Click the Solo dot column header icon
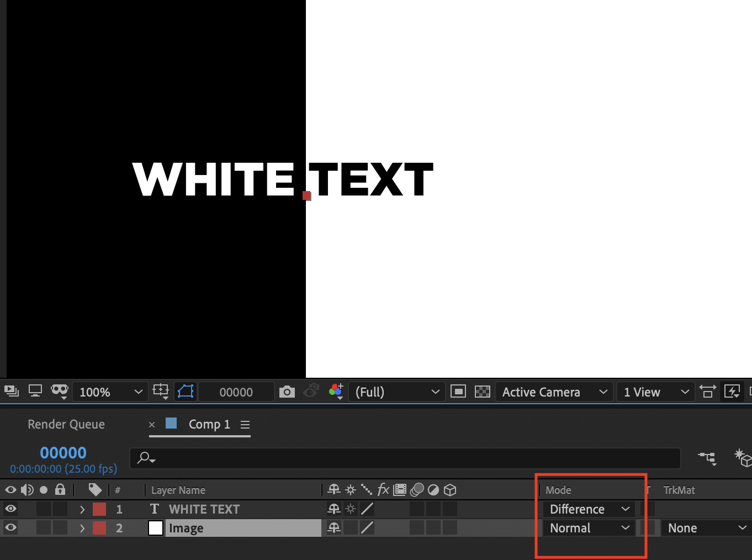 [x=44, y=490]
